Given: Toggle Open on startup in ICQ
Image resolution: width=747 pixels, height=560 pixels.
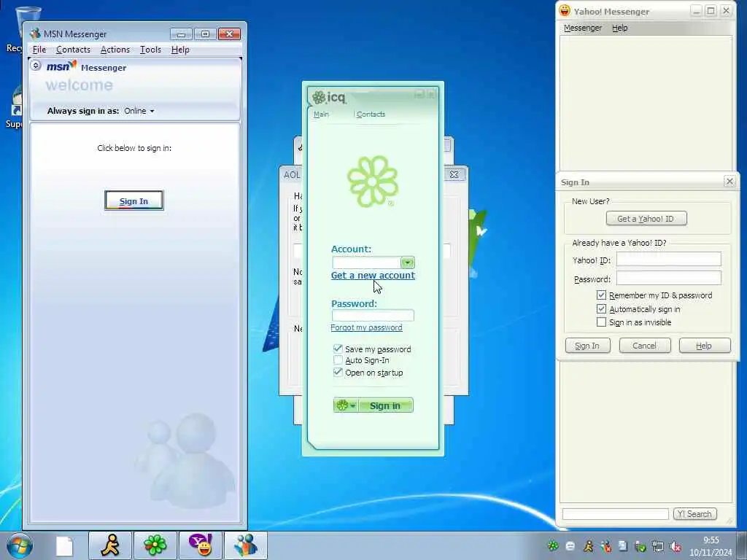Looking at the screenshot, I should tap(338, 372).
